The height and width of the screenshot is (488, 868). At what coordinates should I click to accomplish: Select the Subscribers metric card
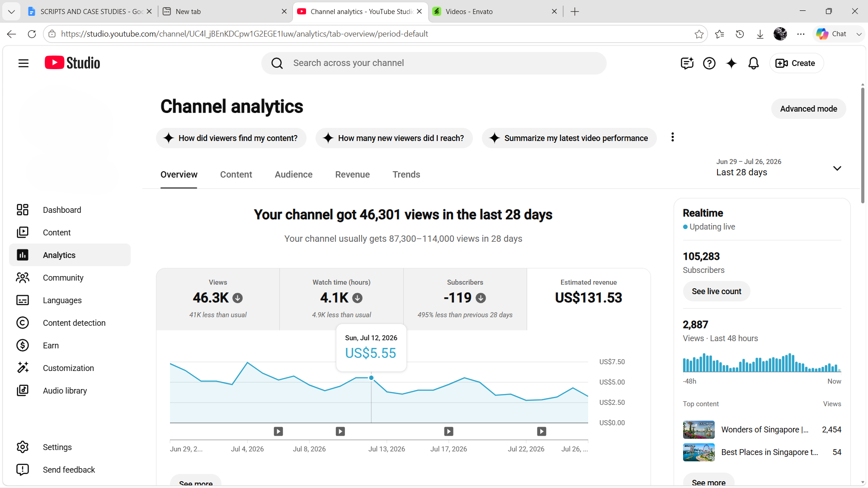pyautogui.click(x=465, y=299)
